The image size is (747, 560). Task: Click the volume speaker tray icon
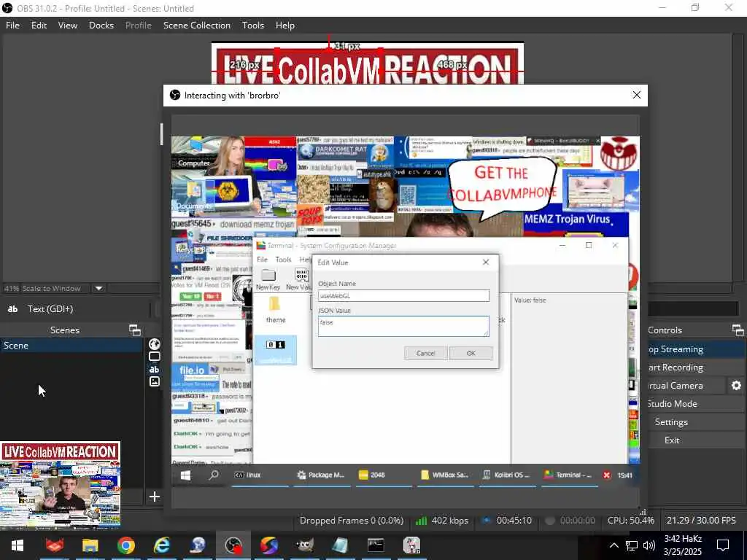(x=649, y=545)
